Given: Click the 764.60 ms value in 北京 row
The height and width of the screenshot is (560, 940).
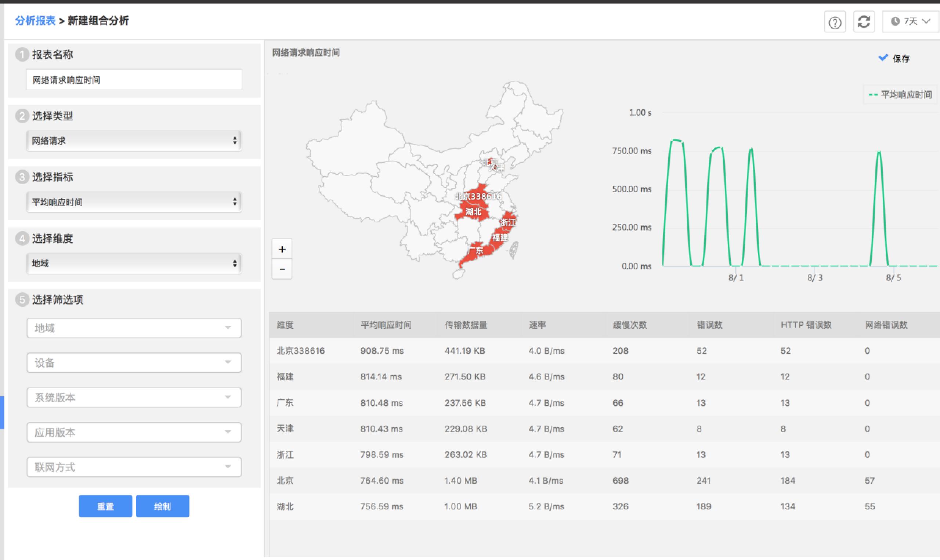Looking at the screenshot, I should [x=382, y=480].
